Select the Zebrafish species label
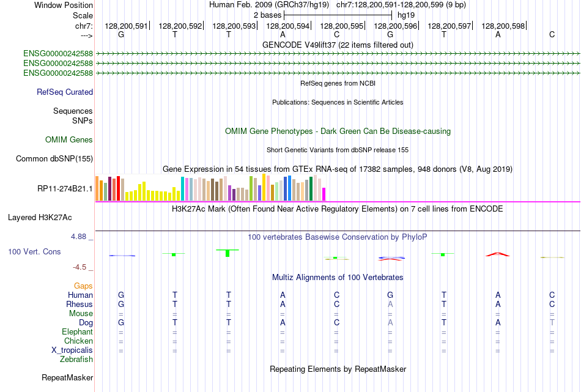This screenshot has width=581, height=392. [76, 359]
